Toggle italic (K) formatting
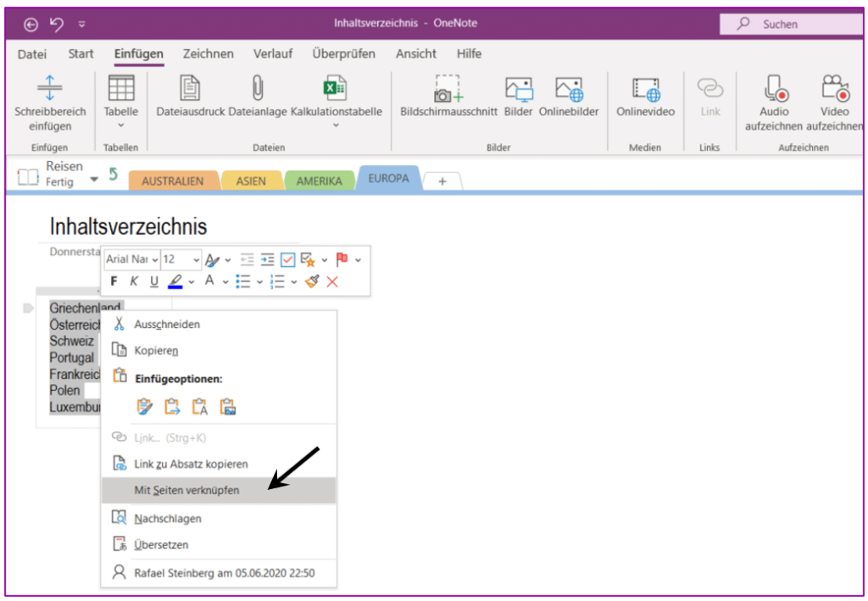Image resolution: width=868 pixels, height=601 pixels. [134, 281]
